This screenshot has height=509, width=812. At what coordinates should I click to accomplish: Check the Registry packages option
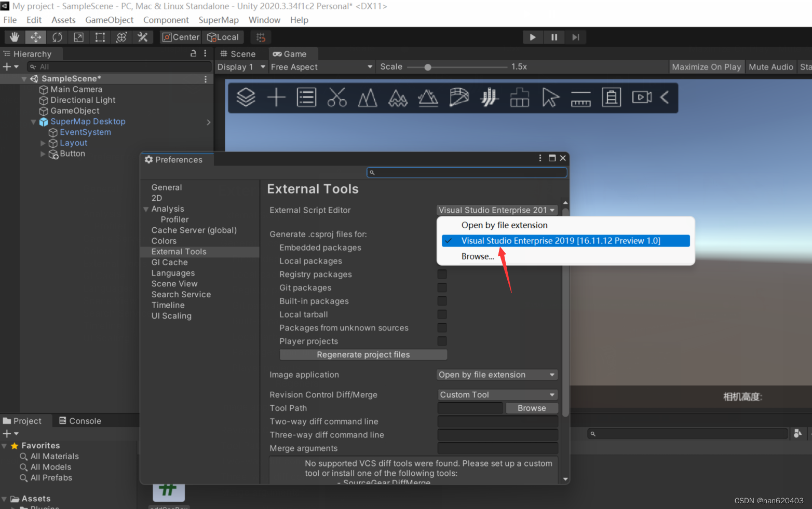tap(442, 274)
